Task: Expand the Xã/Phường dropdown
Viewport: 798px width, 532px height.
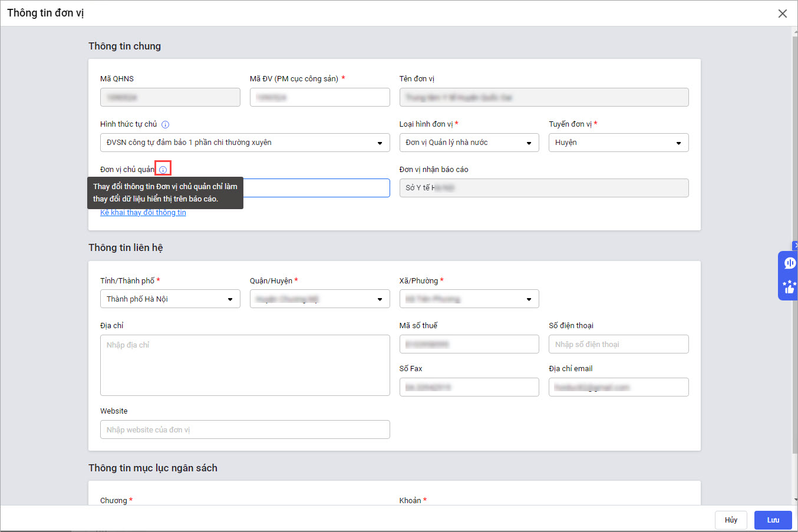Action: tap(469, 299)
